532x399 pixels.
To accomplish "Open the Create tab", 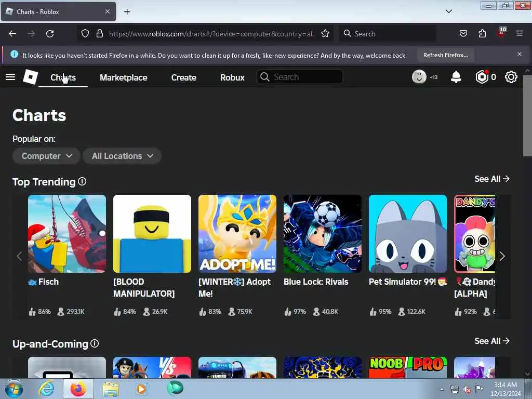I will pyautogui.click(x=183, y=77).
